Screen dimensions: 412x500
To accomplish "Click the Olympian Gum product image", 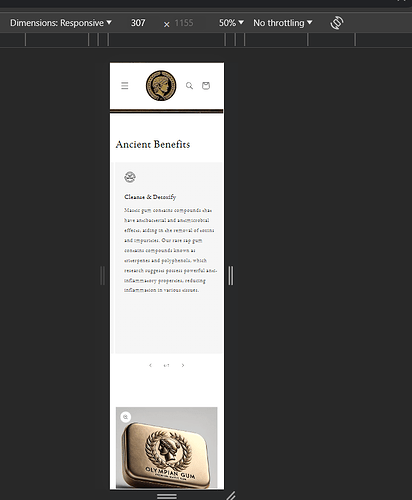I will click(x=167, y=447).
